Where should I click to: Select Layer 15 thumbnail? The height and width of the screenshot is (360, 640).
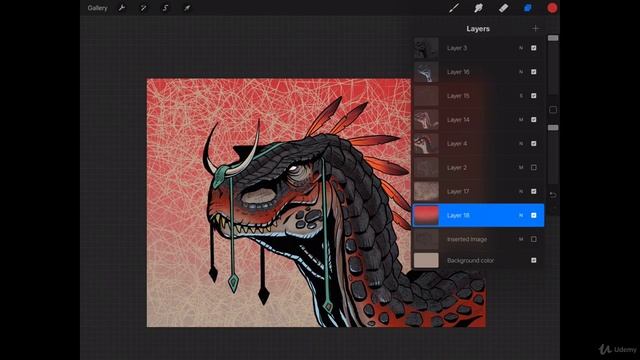pos(426,96)
